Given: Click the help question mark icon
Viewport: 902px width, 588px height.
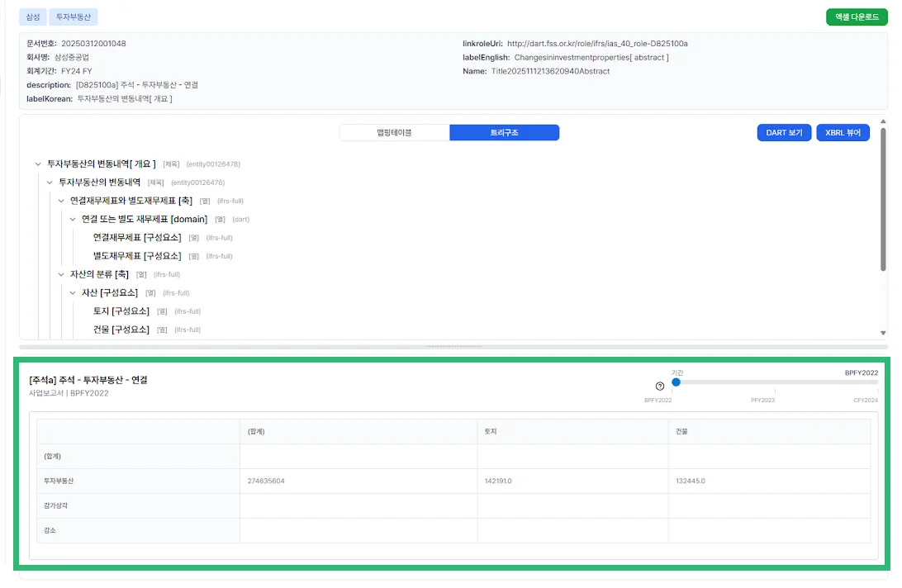Looking at the screenshot, I should click(660, 386).
